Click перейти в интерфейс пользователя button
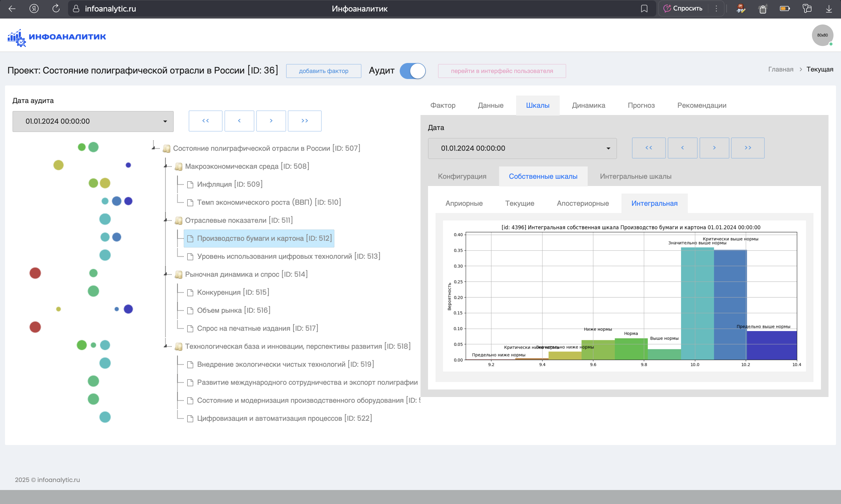841x504 pixels. [501, 71]
